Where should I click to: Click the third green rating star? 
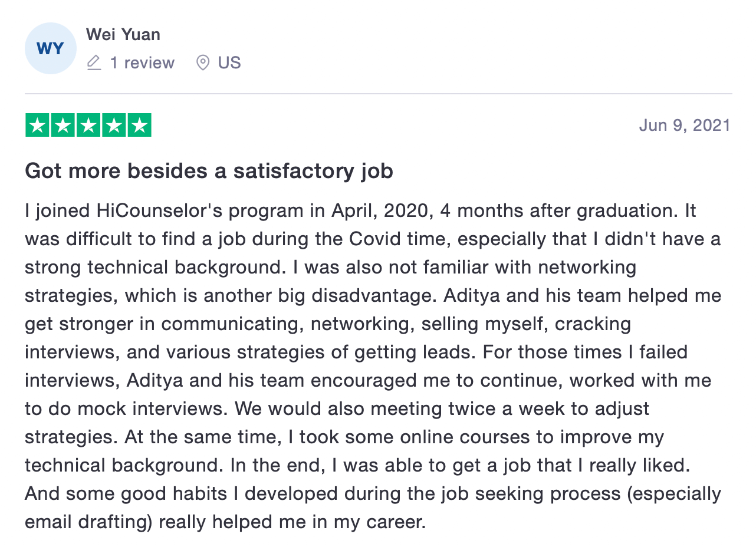[x=88, y=125]
